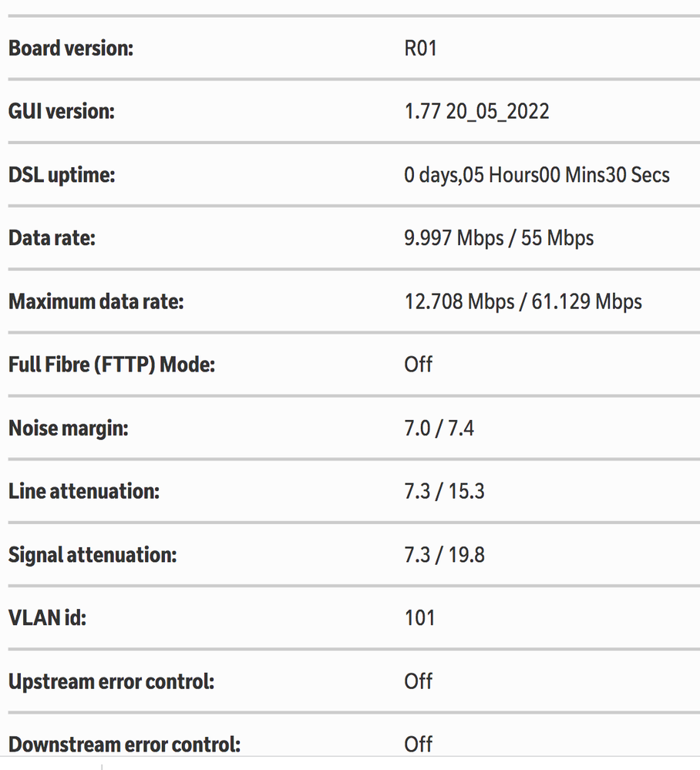Click the Line attenuation label

coord(83,490)
